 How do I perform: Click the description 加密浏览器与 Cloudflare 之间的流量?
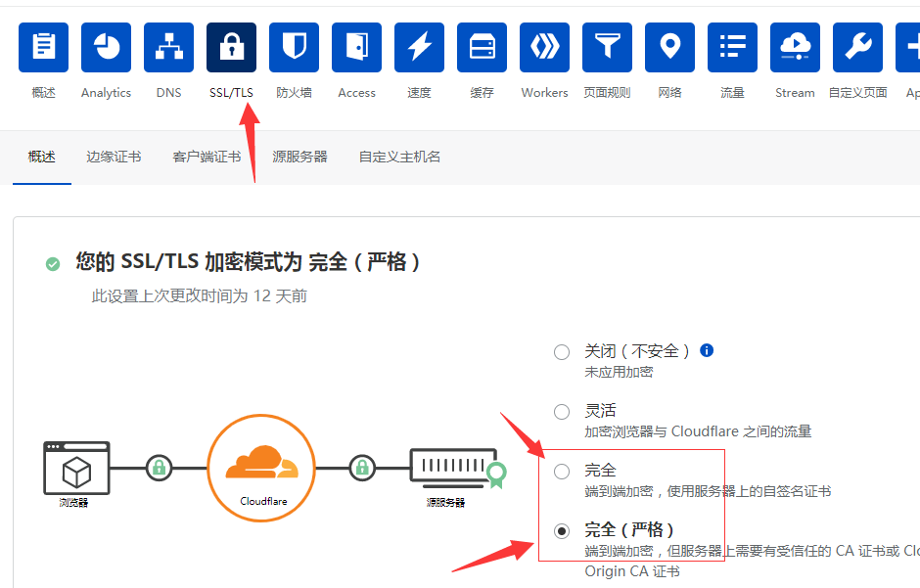pos(698,432)
